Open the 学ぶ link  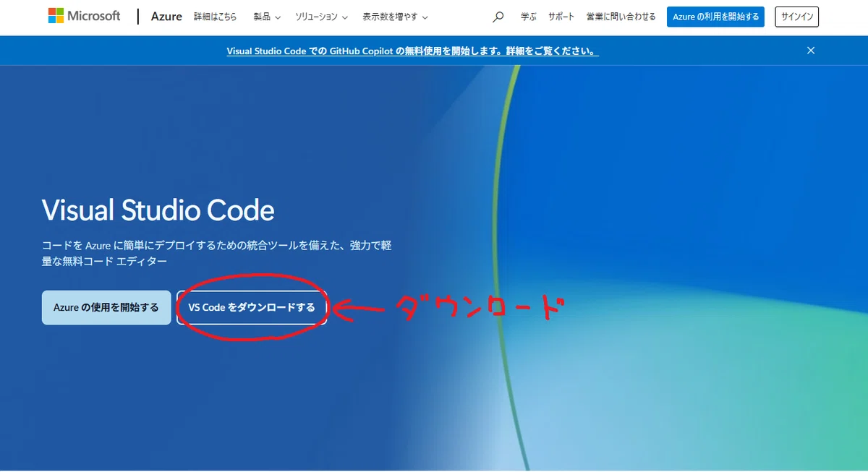528,17
